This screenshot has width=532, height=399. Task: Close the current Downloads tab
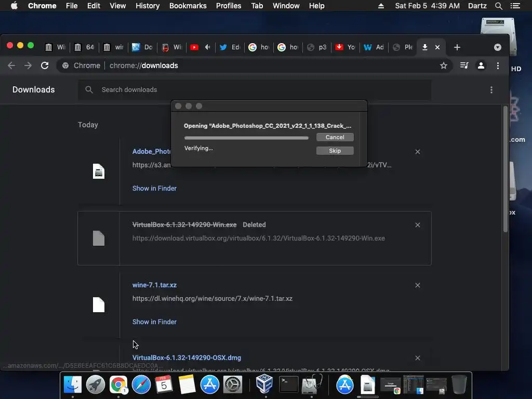(437, 47)
